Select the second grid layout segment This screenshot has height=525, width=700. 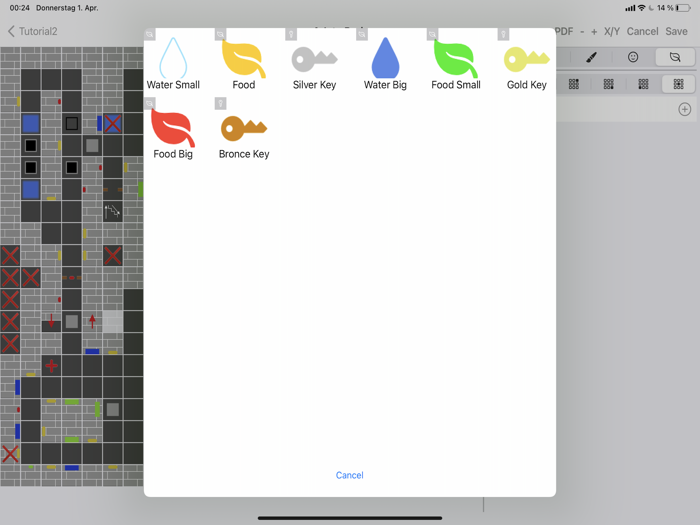coord(608,84)
